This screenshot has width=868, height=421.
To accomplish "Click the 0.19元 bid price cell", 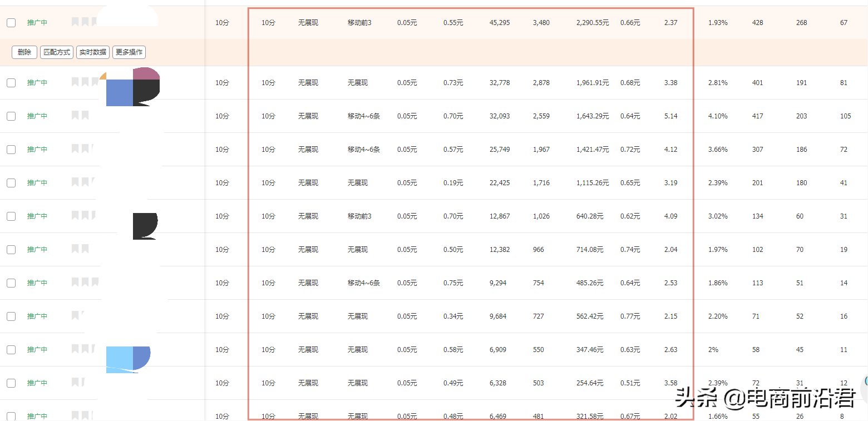I will tap(453, 183).
